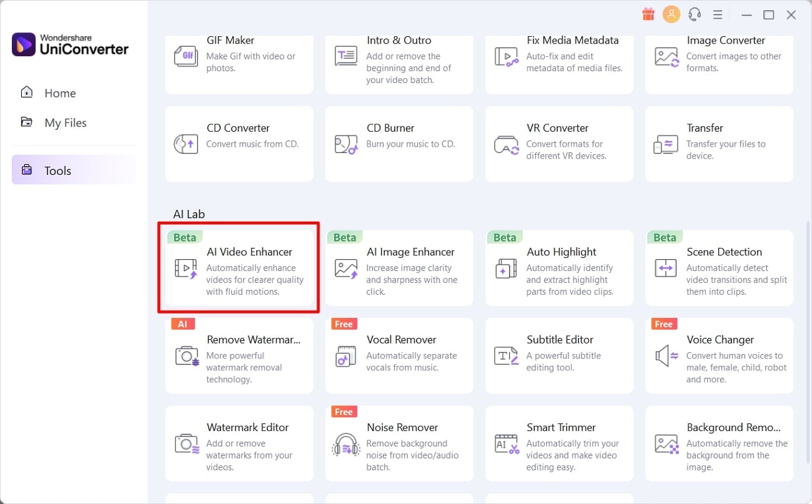
Task: Click the Auto Highlight icon
Action: pyautogui.click(x=506, y=269)
